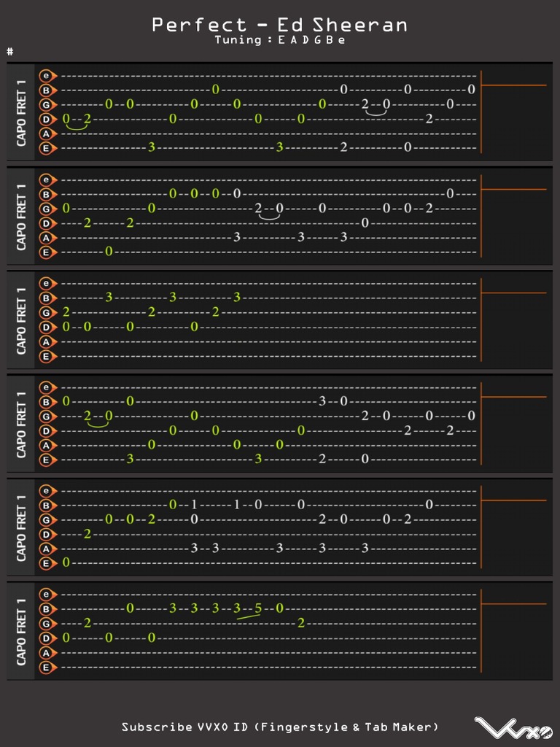Select the CAPO FRET 1 label of the first row
560x747 pixels.
21,112
